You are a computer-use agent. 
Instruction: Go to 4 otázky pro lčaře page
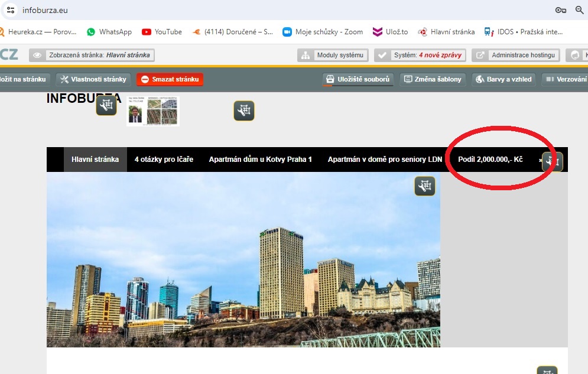(164, 160)
